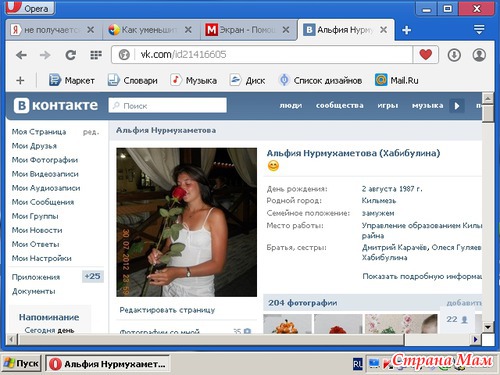The image size is (500, 375).
Task: Open the Маркет bookmark
Action: (72, 80)
